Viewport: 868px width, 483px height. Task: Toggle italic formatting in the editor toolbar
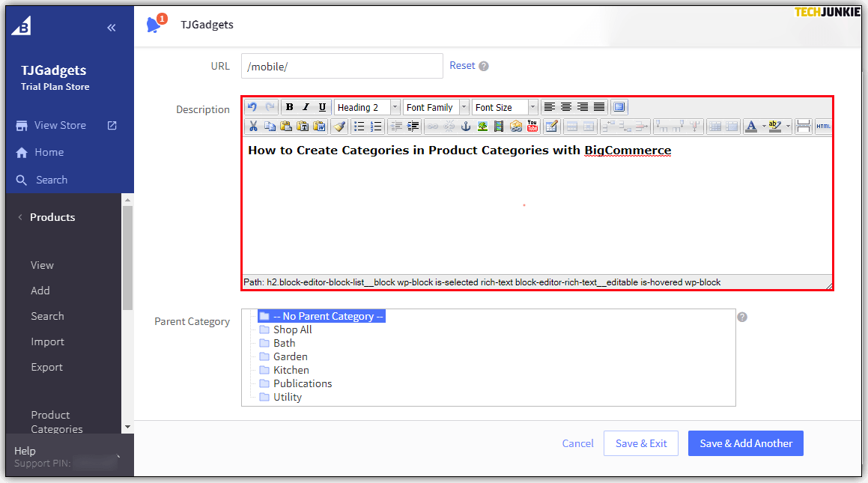tap(306, 107)
